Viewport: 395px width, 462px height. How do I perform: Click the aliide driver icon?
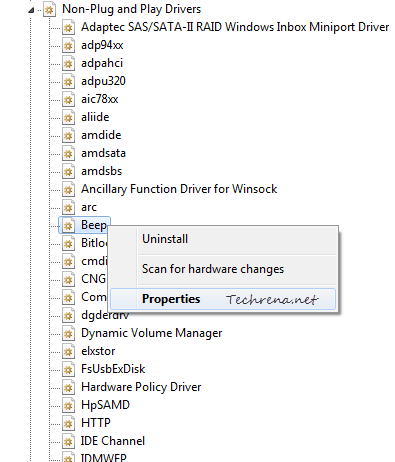[x=68, y=117]
